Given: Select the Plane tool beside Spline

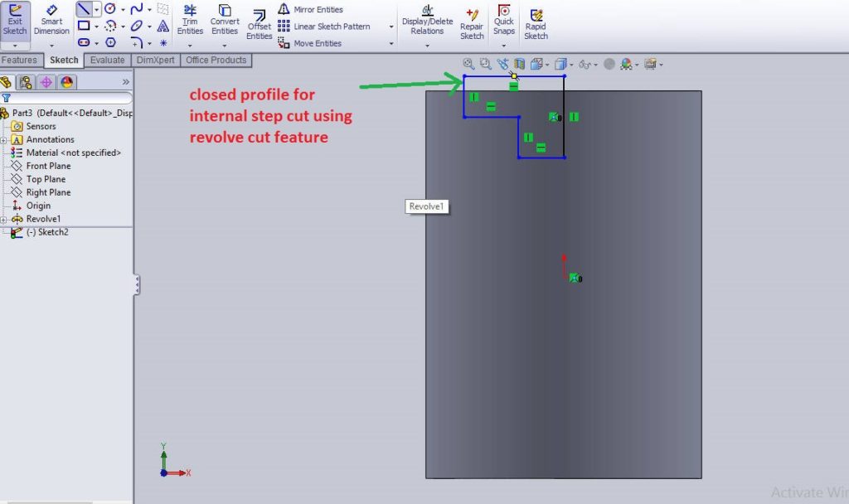Looking at the screenshot, I should (163, 8).
